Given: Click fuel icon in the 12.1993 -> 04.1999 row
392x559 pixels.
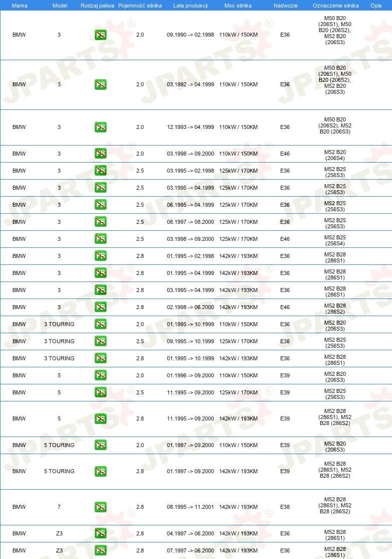Looking at the screenshot, I should [x=101, y=127].
